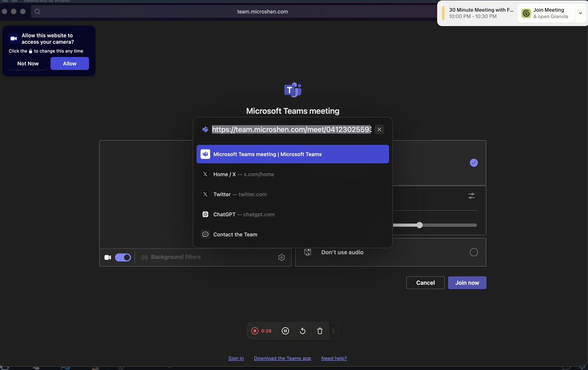Click the X icon beside Home / X
Image resolution: width=588 pixels, height=370 pixels.
(205, 174)
